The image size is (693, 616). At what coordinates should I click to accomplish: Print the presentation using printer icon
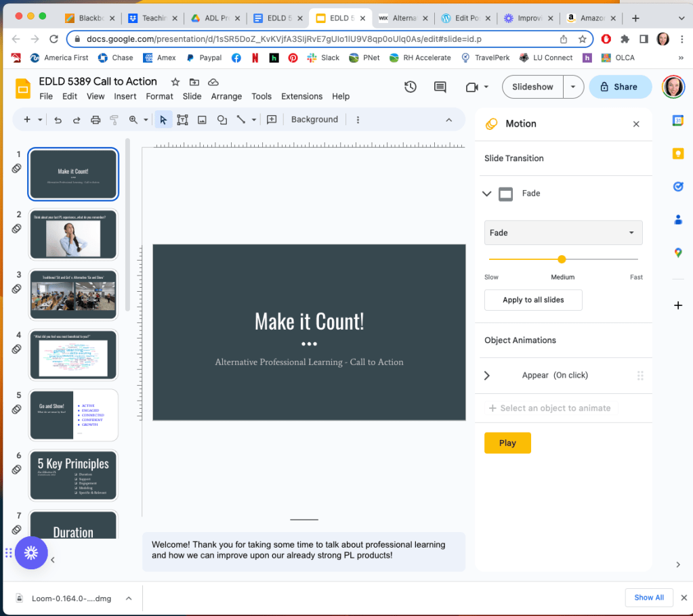point(96,120)
